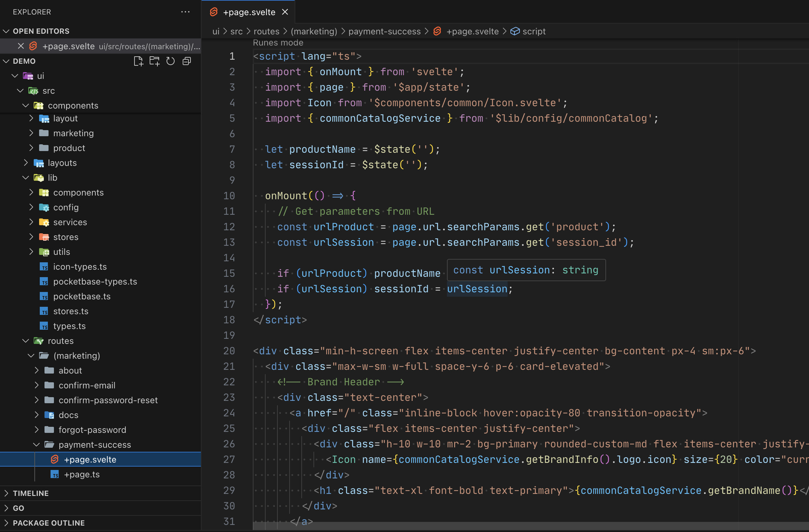
Task: Expand the forgot-password folder
Action: 37,430
